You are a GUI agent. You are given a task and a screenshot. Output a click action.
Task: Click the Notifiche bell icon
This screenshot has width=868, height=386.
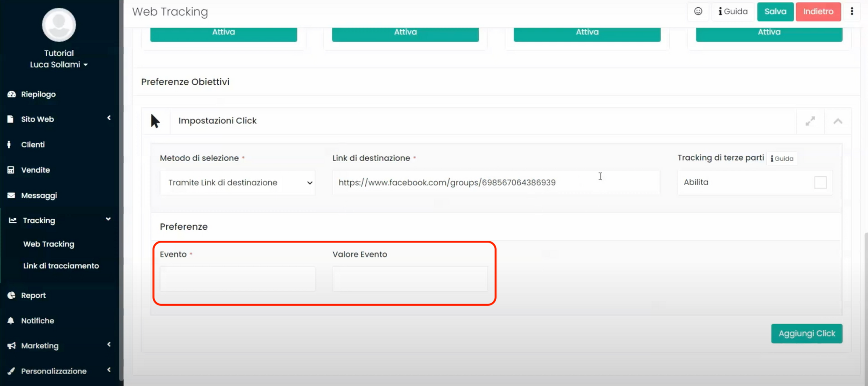(11, 320)
